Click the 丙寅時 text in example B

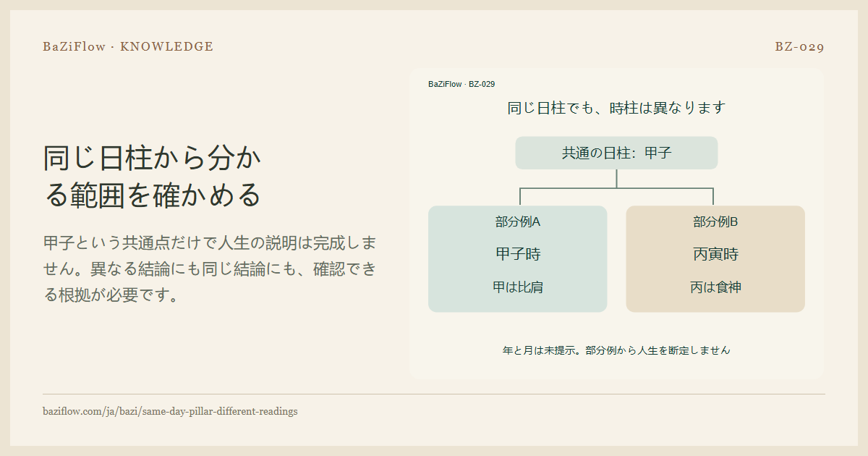(x=715, y=254)
